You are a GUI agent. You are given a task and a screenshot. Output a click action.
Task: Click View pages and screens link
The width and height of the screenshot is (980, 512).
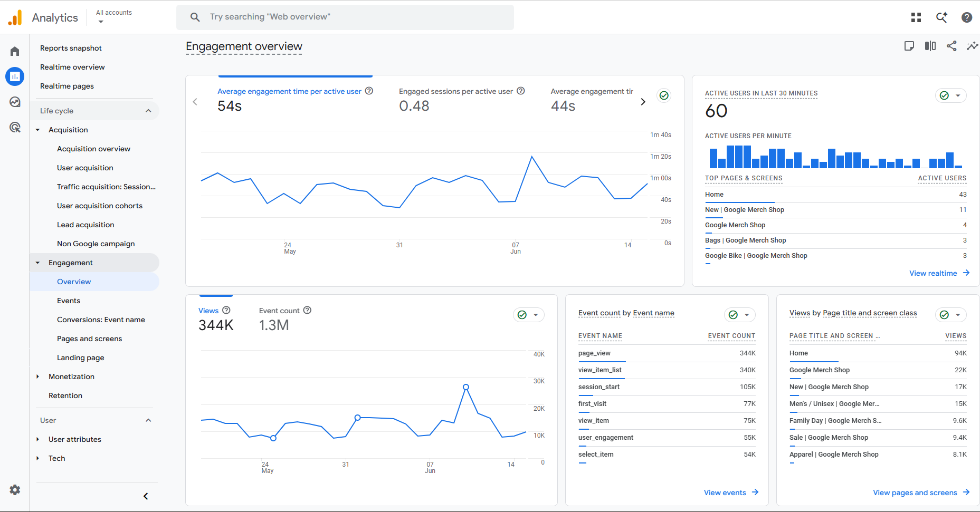[921, 492]
